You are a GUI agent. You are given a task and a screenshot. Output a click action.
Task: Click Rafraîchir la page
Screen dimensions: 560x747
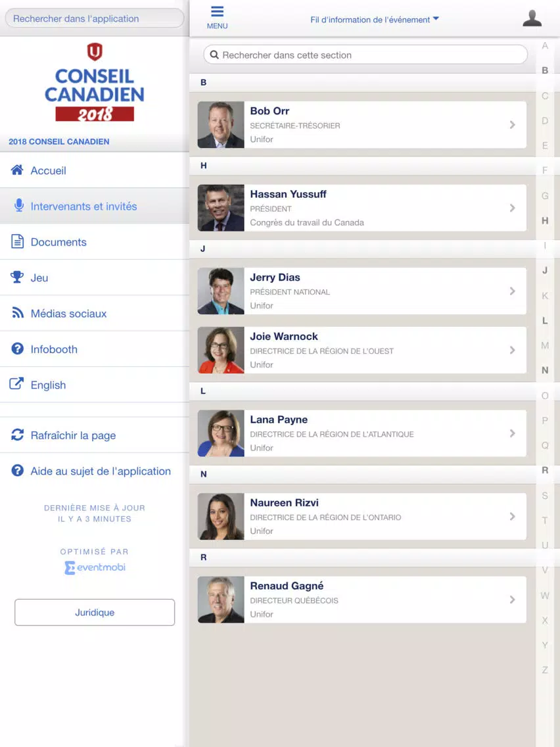[x=94, y=435]
